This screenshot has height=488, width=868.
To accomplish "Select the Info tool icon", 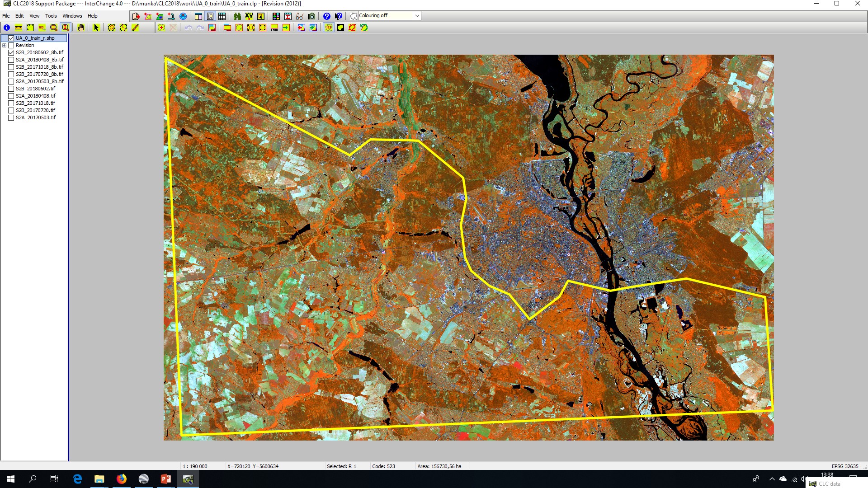I will point(7,28).
